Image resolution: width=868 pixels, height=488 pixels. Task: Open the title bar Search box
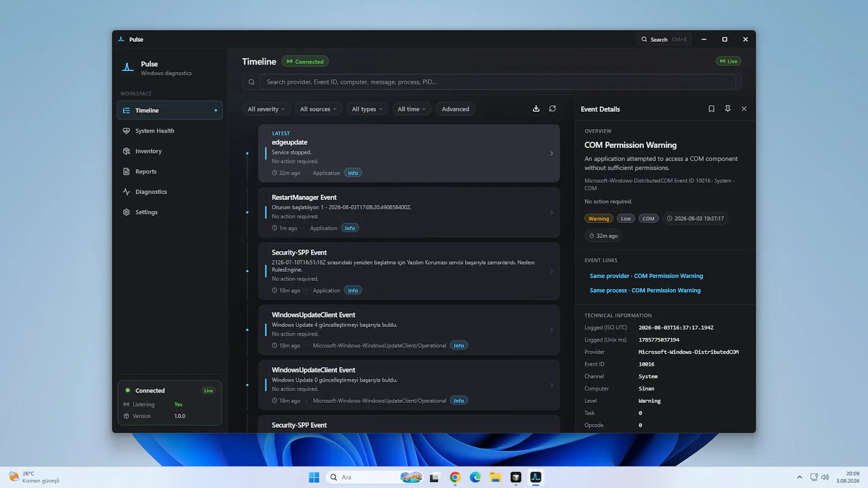pos(663,40)
